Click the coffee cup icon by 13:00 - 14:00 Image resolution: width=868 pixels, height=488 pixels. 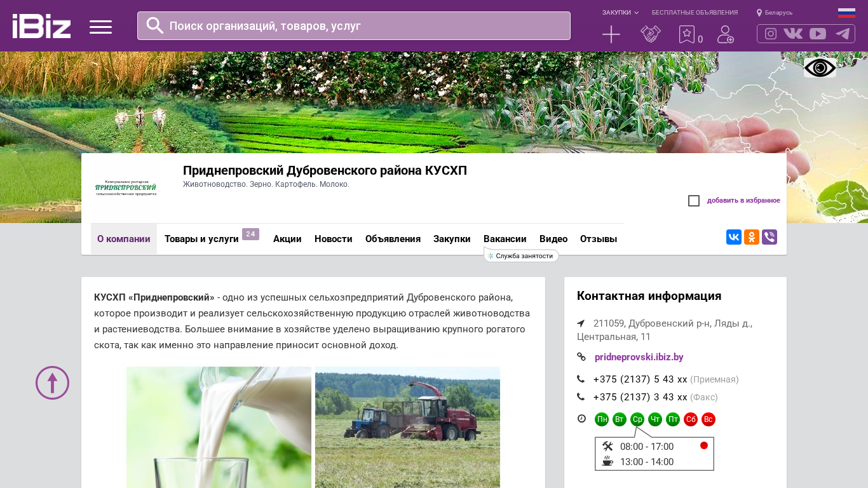[x=607, y=461]
